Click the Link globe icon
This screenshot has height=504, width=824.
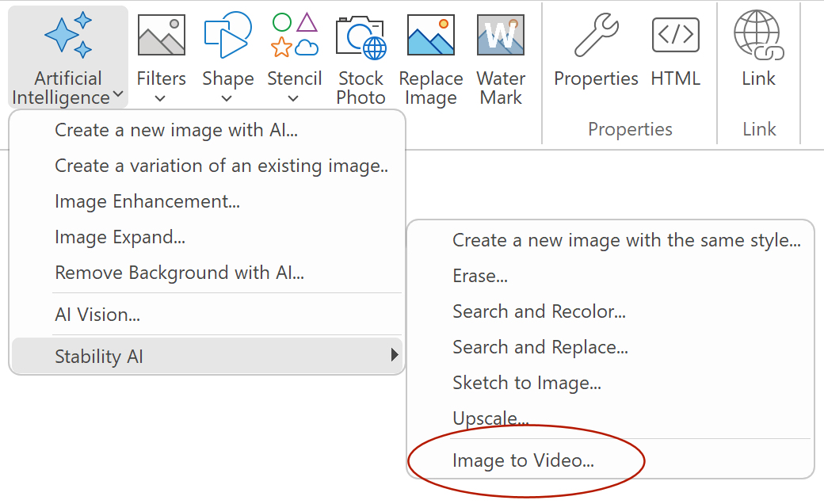(x=758, y=36)
